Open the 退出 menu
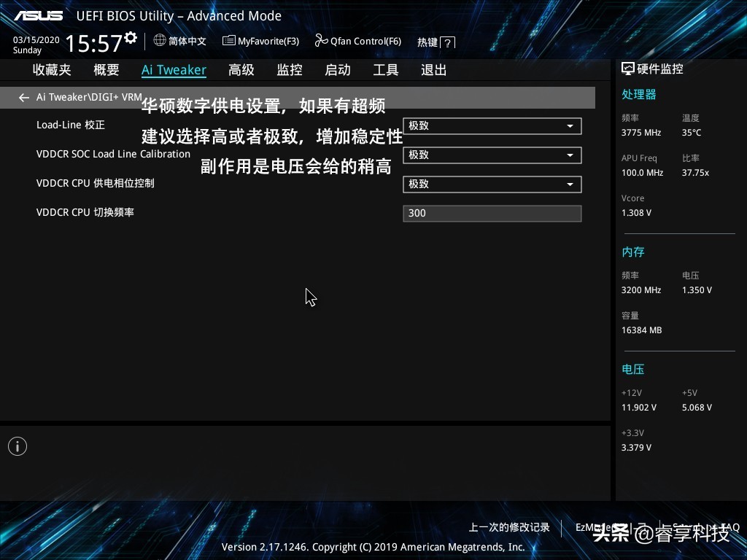Viewport: 747px width, 560px height. click(434, 70)
